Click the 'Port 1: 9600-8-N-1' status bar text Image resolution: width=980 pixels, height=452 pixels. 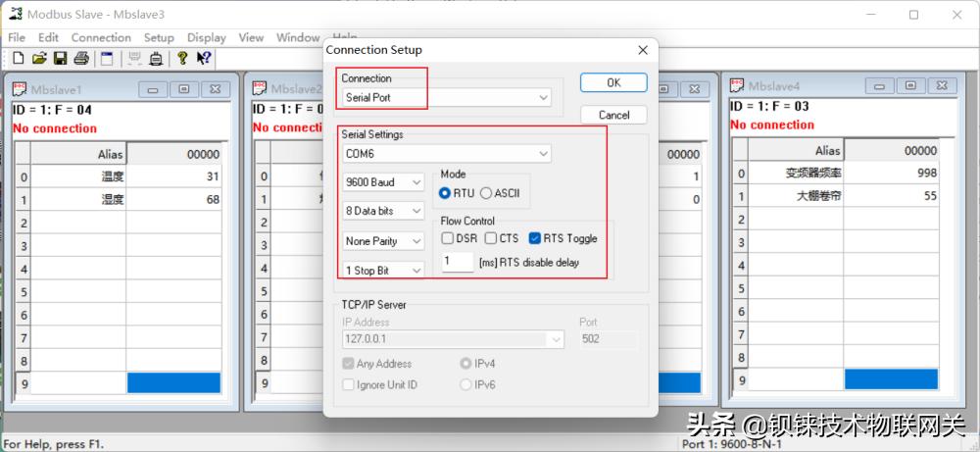(731, 444)
